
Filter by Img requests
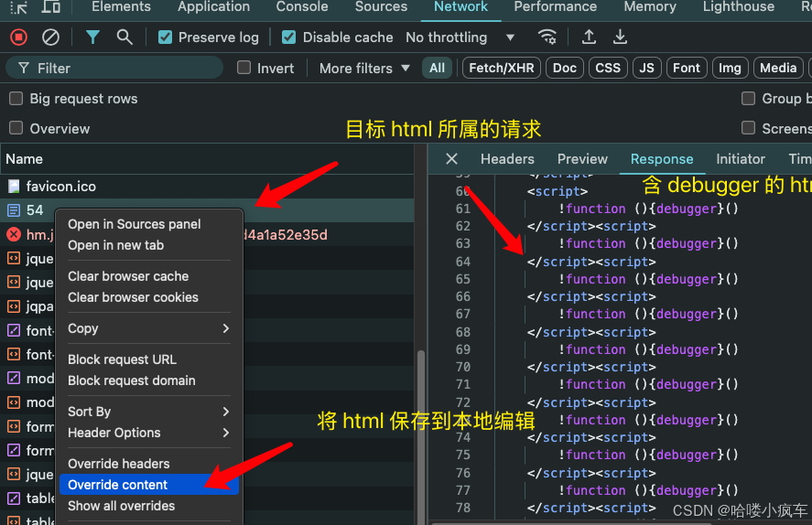coord(730,68)
